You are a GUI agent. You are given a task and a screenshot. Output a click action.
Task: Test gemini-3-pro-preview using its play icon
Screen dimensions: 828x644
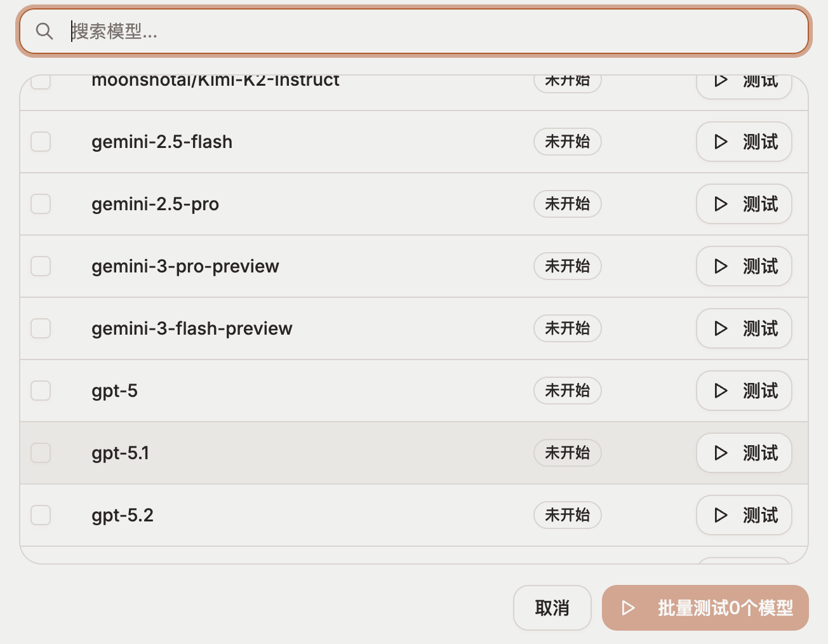point(721,266)
